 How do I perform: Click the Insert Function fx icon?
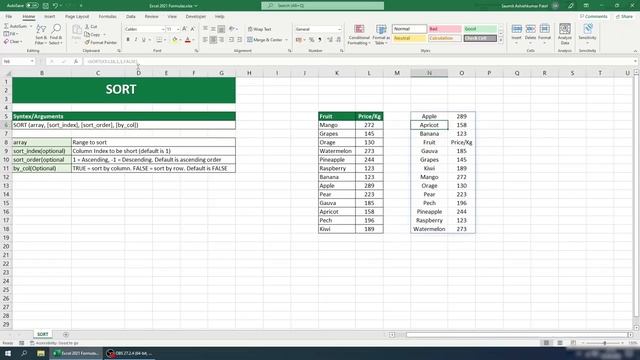[x=76, y=62]
